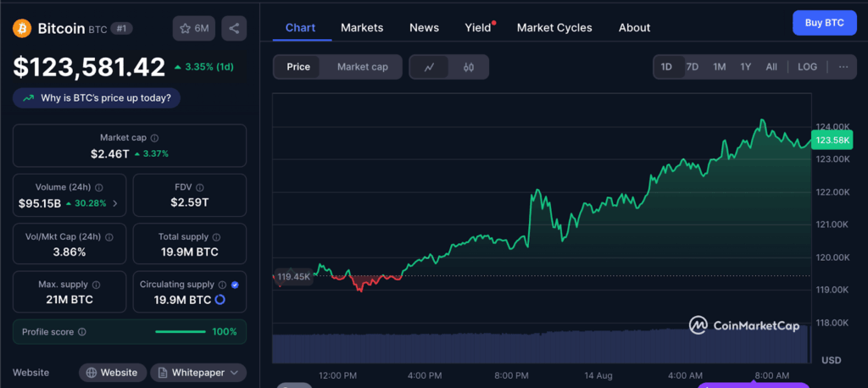Screen dimensions: 868x388
Task: Select the 7D time range
Action: click(x=692, y=67)
